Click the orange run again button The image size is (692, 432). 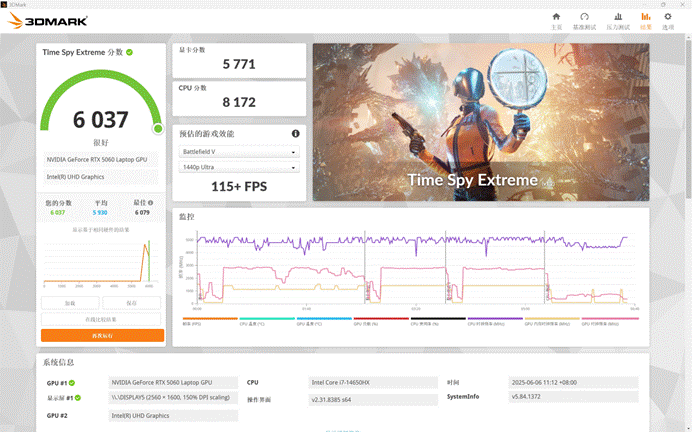pos(102,335)
